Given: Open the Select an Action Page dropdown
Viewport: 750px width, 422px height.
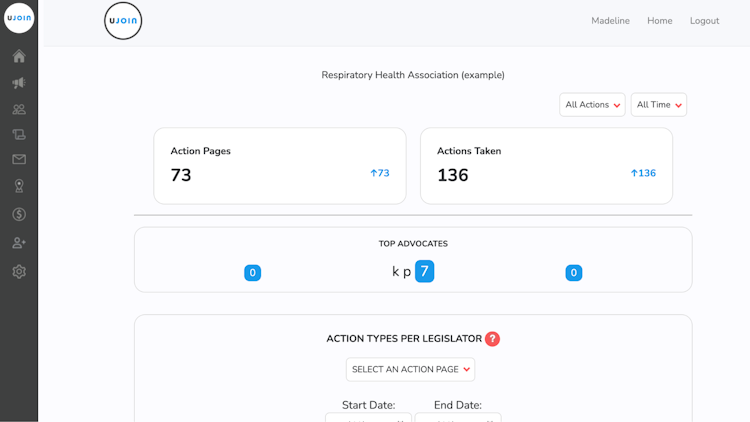Looking at the screenshot, I should coord(410,369).
